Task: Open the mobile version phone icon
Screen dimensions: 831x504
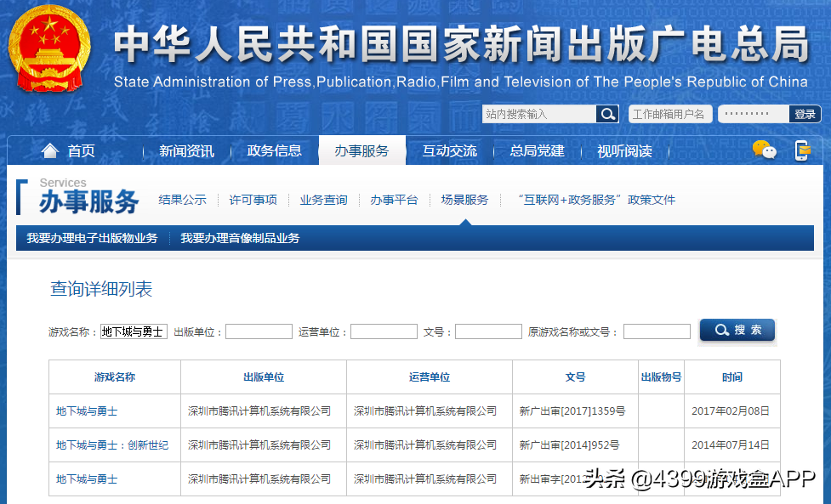Action: [x=802, y=150]
